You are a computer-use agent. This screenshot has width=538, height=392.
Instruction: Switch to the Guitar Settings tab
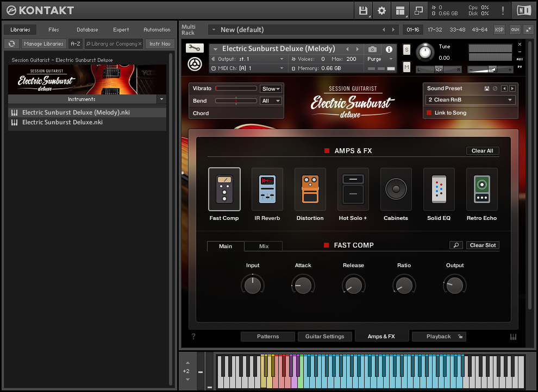[325, 336]
